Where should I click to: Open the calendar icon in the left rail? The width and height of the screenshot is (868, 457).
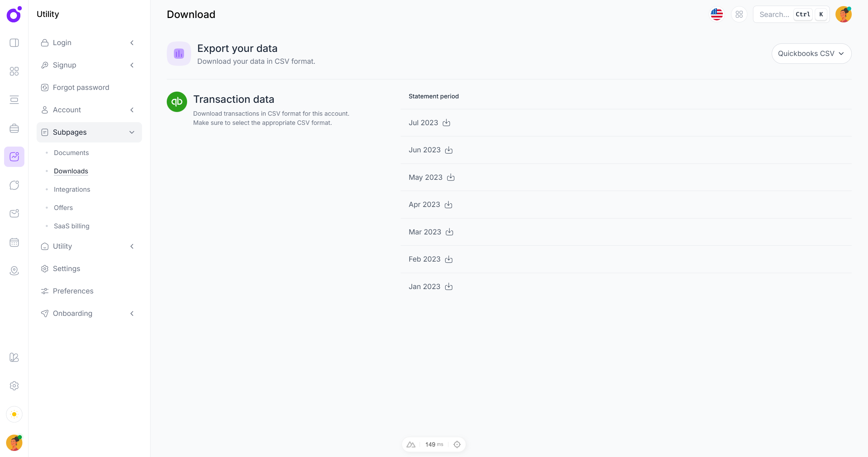point(14,242)
